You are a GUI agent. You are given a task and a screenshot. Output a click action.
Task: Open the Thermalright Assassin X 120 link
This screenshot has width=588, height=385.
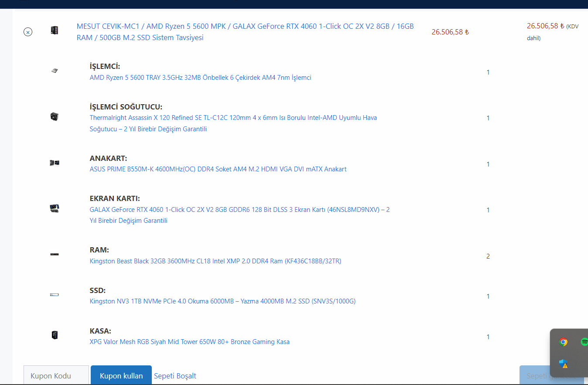tap(233, 123)
